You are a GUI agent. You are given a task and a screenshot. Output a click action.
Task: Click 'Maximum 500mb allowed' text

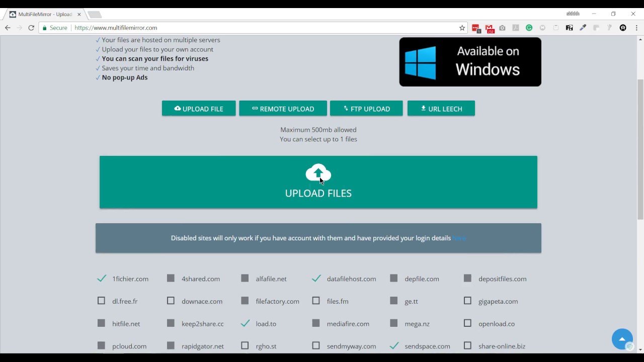318,130
